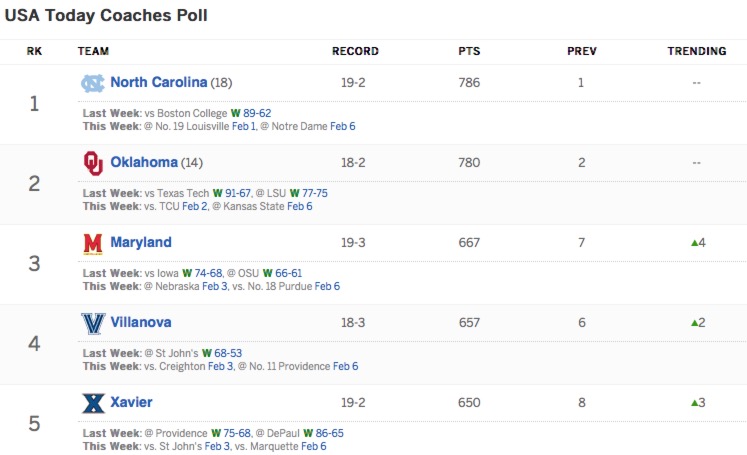The image size is (747, 455).
Task: Click the Oklahoma Sooners logo
Action: click(92, 162)
